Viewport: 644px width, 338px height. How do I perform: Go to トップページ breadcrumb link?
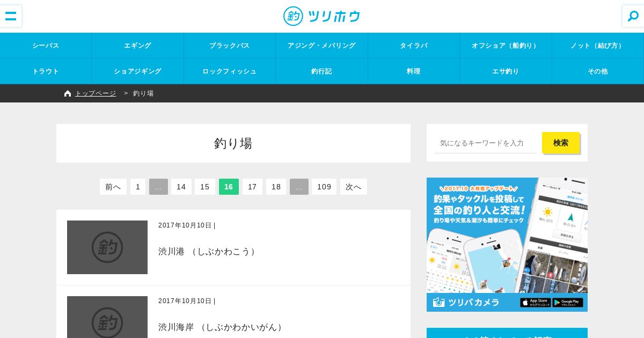pyautogui.click(x=96, y=93)
